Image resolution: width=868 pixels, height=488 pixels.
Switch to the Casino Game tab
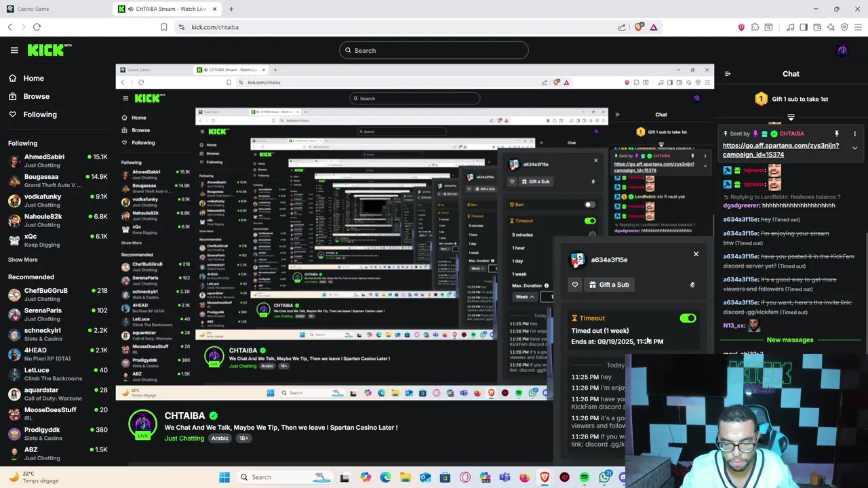point(54,9)
